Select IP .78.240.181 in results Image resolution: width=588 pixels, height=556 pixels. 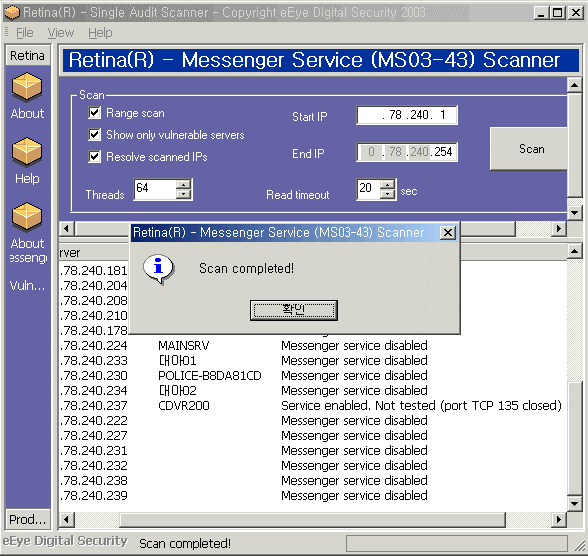click(94, 271)
